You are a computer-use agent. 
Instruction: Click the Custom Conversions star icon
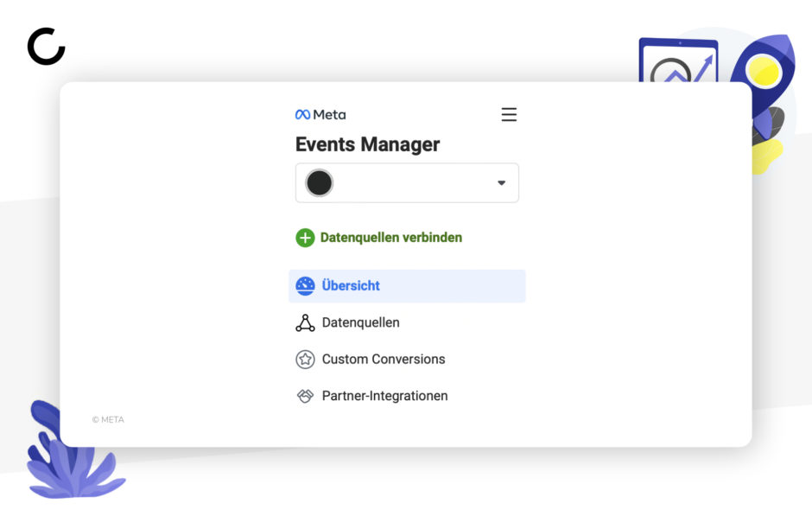(x=305, y=359)
